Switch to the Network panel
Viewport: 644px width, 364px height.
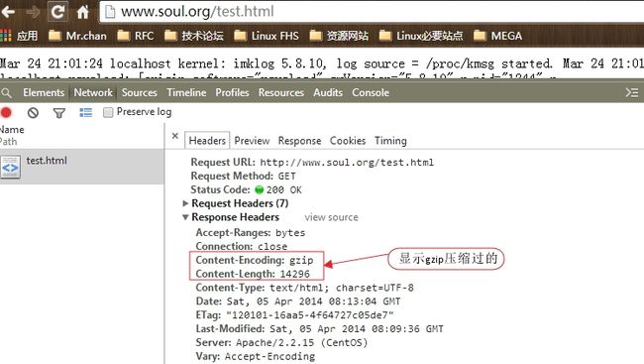coord(93,92)
